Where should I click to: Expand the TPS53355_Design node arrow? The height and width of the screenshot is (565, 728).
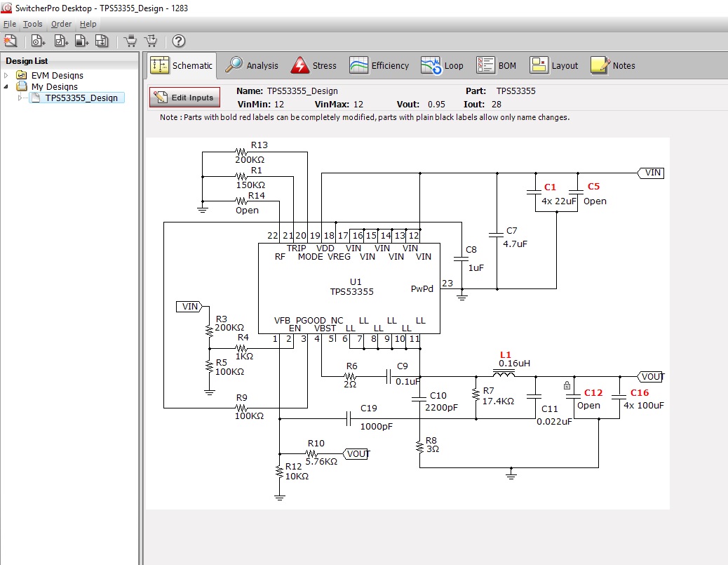coord(20,98)
